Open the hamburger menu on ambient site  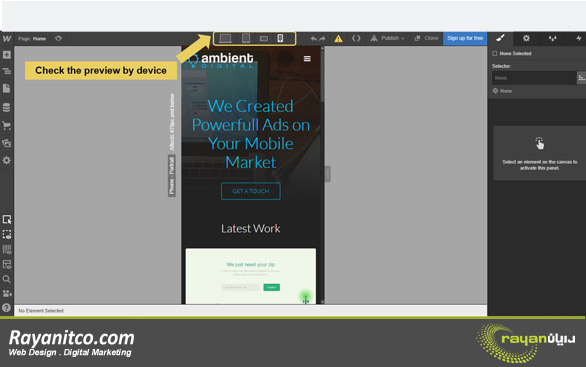(x=307, y=59)
